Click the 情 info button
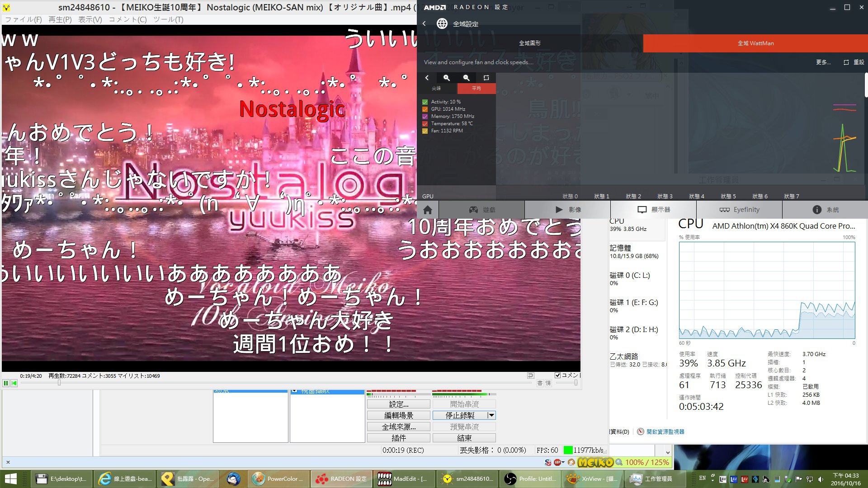The width and height of the screenshot is (868, 488). pos(548,383)
